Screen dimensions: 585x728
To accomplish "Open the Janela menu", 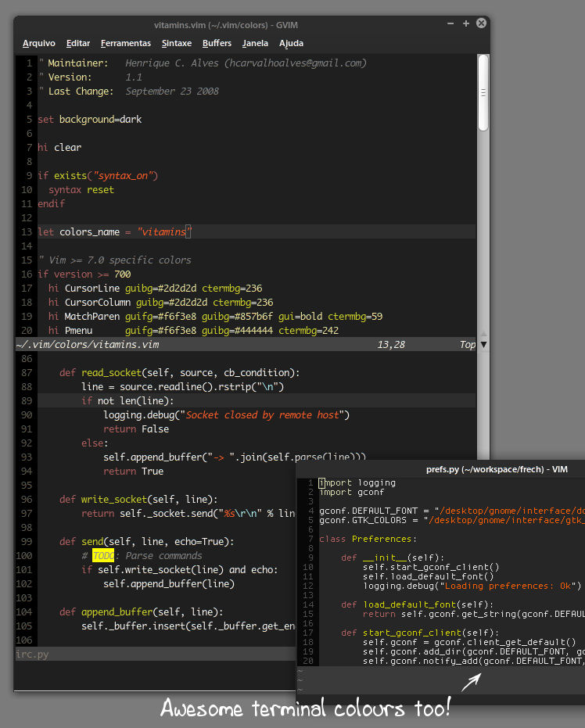I will click(255, 43).
